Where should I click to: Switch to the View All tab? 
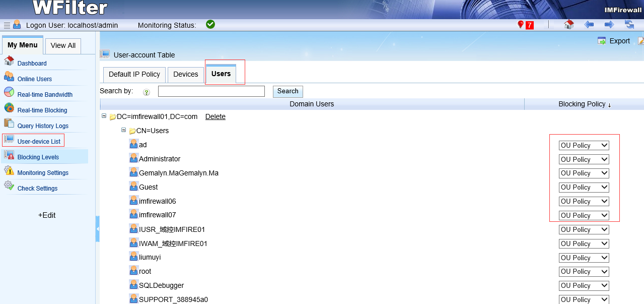tap(63, 45)
